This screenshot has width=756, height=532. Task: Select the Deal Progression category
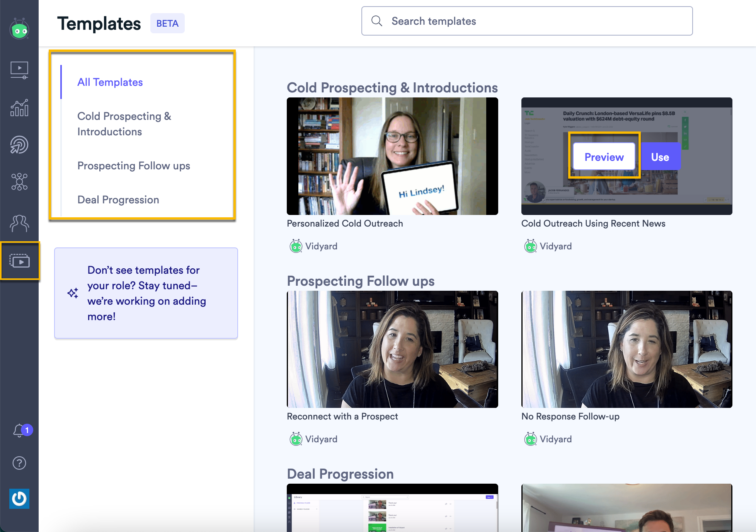pyautogui.click(x=118, y=199)
